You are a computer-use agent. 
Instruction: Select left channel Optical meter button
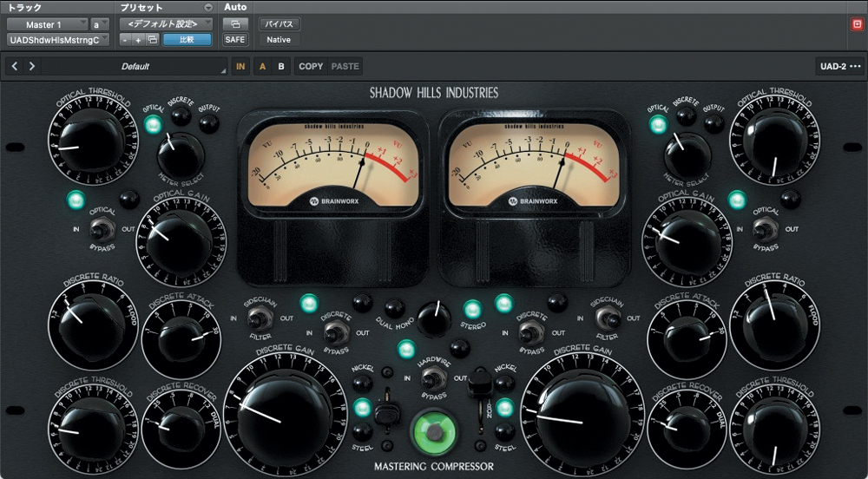pos(154,124)
